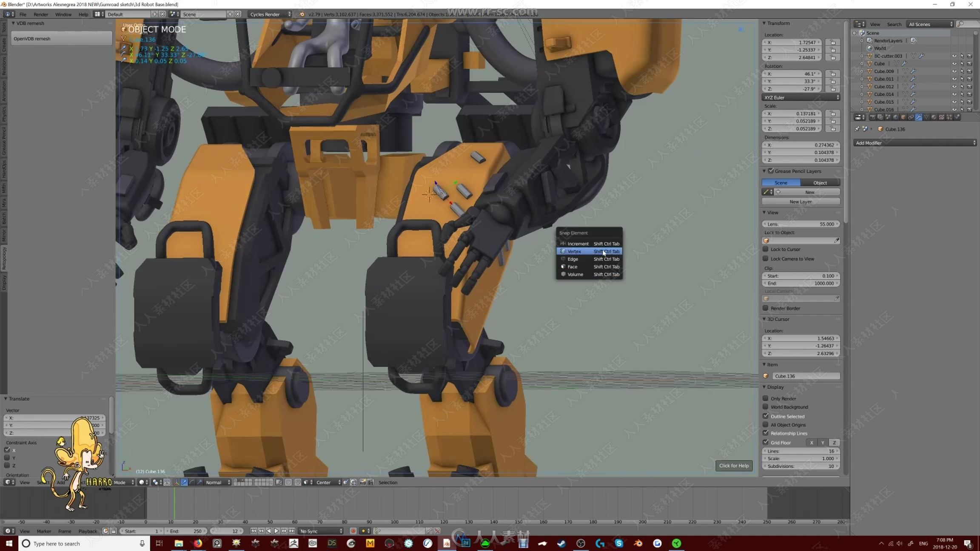Viewport: 980px width, 551px height.
Task: Enable Only Render display option
Action: (x=766, y=398)
